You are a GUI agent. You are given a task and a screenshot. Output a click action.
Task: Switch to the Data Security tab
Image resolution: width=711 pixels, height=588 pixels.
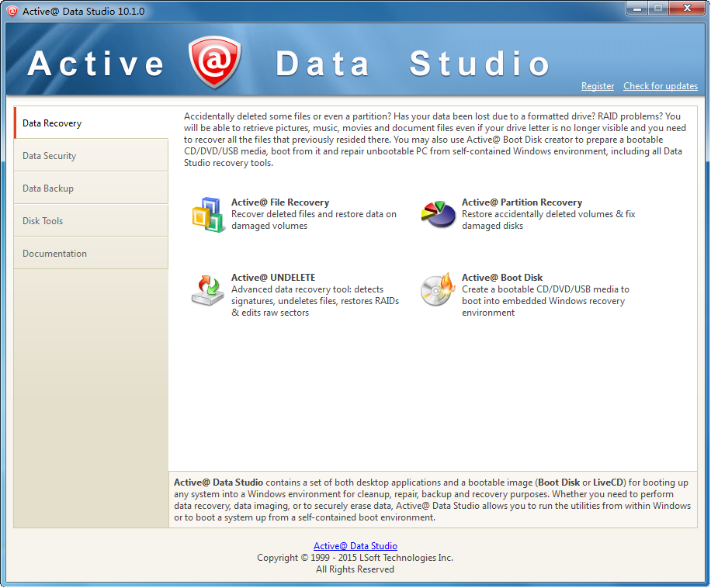tap(91, 155)
